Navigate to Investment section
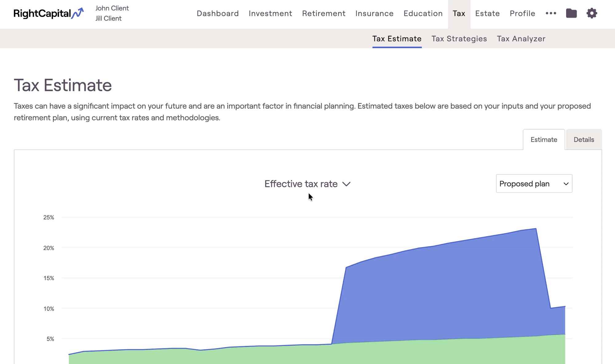The width and height of the screenshot is (615, 364). pyautogui.click(x=270, y=14)
